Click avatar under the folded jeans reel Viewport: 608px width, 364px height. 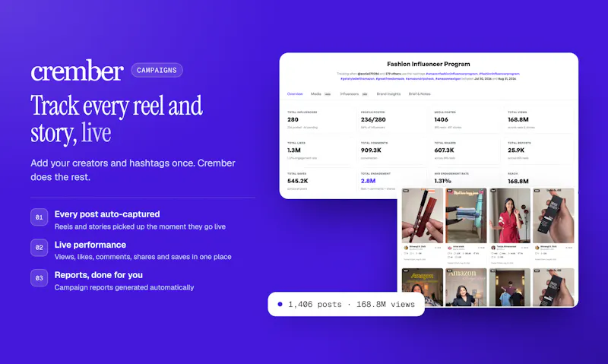click(x=450, y=247)
